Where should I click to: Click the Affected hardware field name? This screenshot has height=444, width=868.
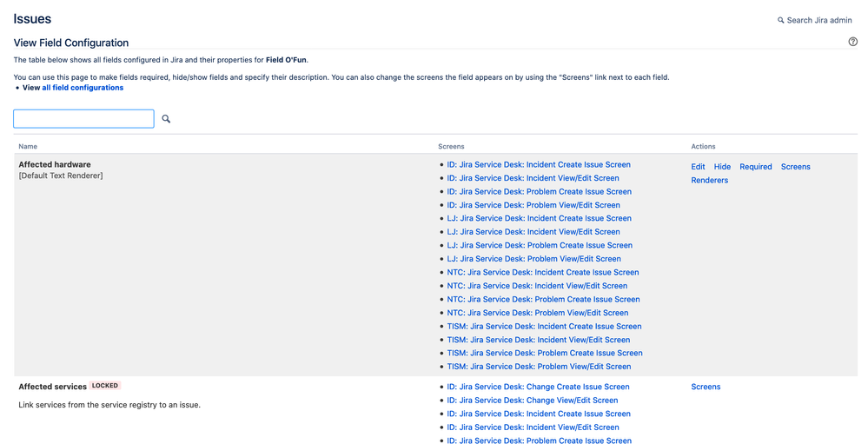tap(55, 164)
